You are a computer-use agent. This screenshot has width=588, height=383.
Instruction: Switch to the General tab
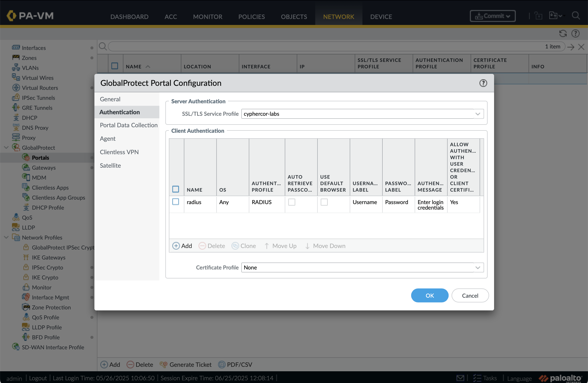[110, 99]
